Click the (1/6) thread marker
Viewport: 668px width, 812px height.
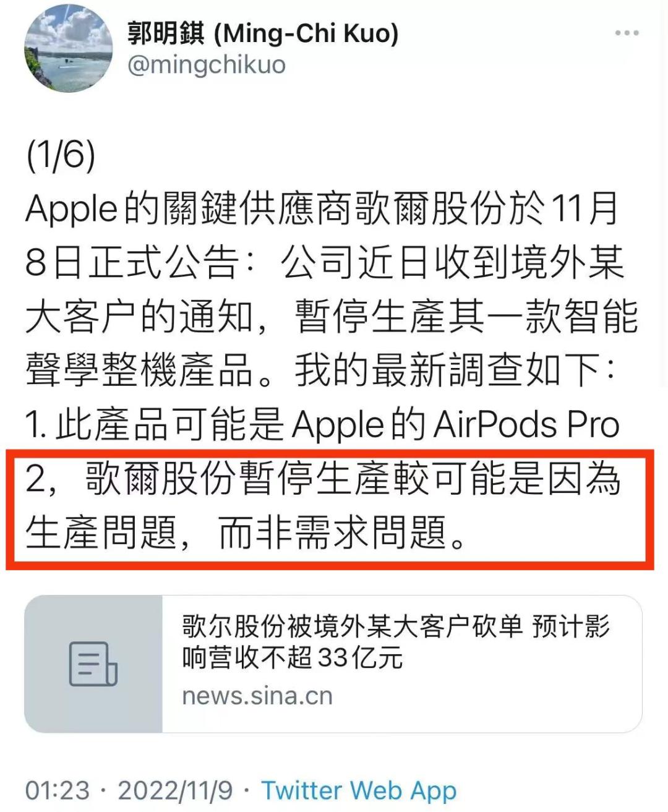click(61, 155)
